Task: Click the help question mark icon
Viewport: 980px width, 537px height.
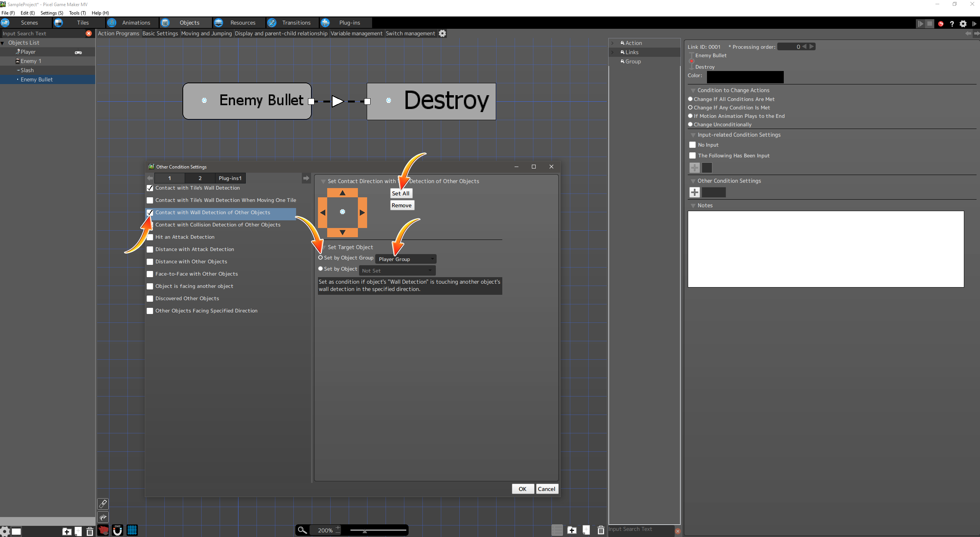Action: point(952,24)
